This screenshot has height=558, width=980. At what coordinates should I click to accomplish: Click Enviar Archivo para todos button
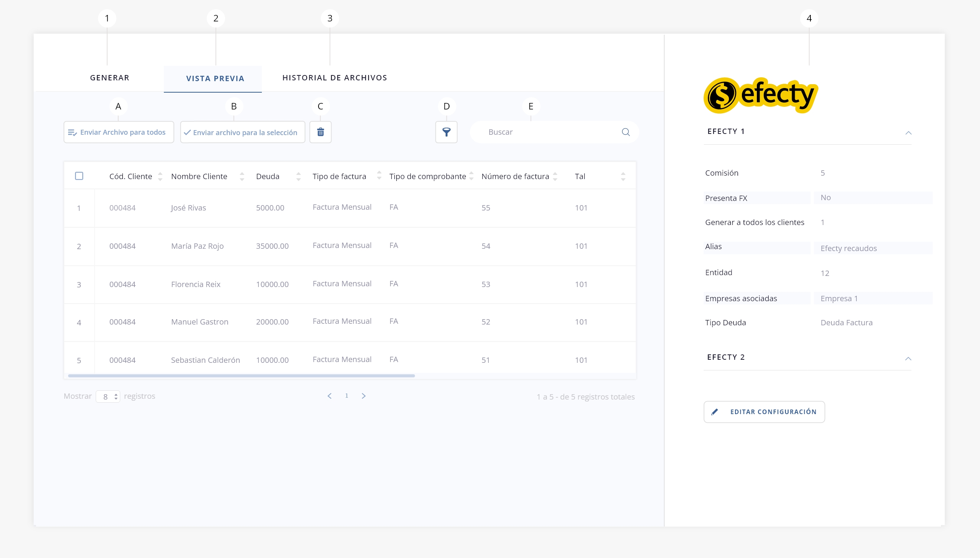[x=118, y=132]
